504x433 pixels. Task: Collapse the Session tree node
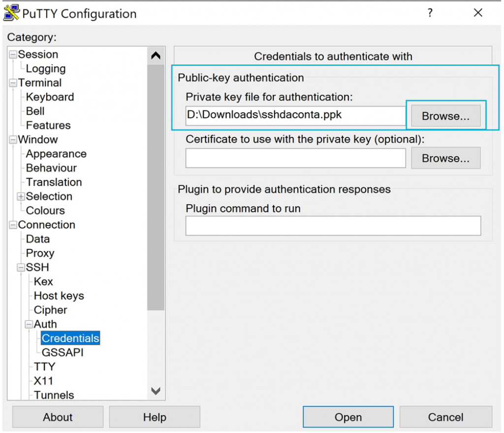click(x=13, y=54)
